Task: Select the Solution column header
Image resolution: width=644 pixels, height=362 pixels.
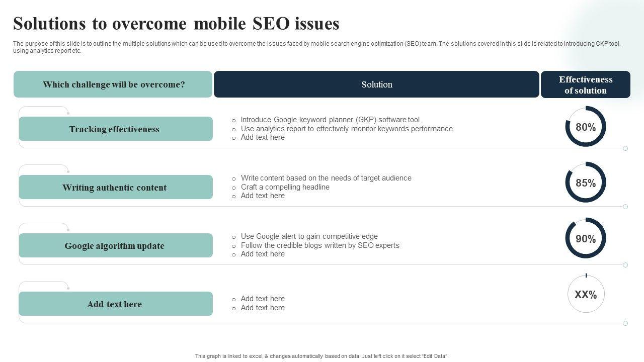Action: pos(376,84)
